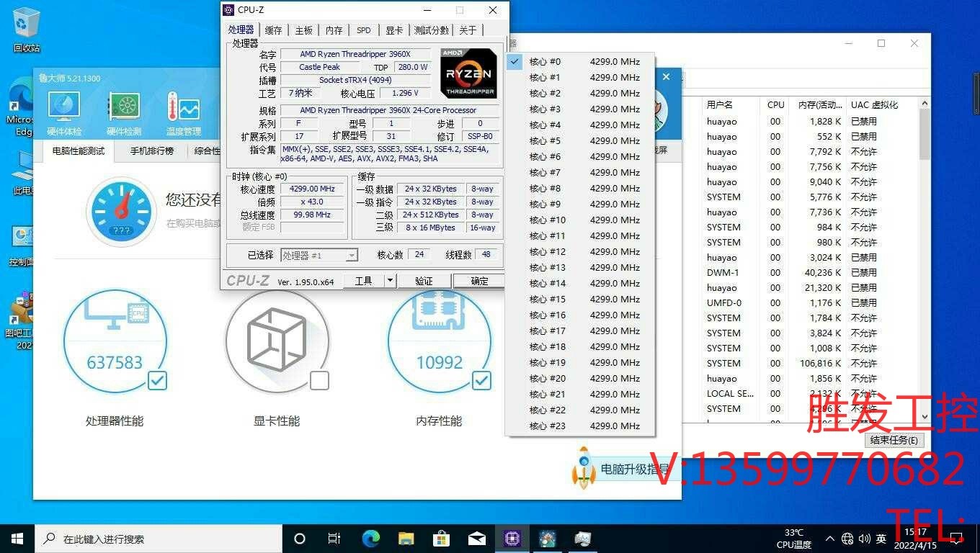Viewport: 980px width, 553px height.
Task: Toggle the 内存性能 checkbox
Action: coord(481,380)
